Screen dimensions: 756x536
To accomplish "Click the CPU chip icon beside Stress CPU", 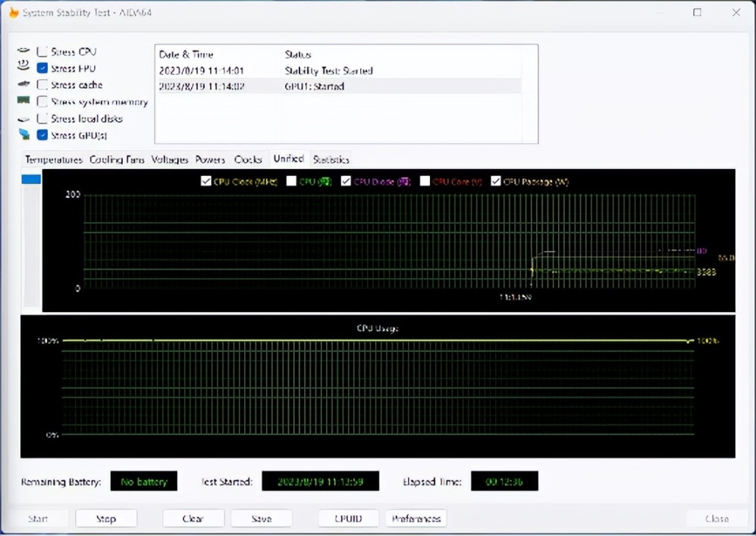I will click(x=24, y=51).
